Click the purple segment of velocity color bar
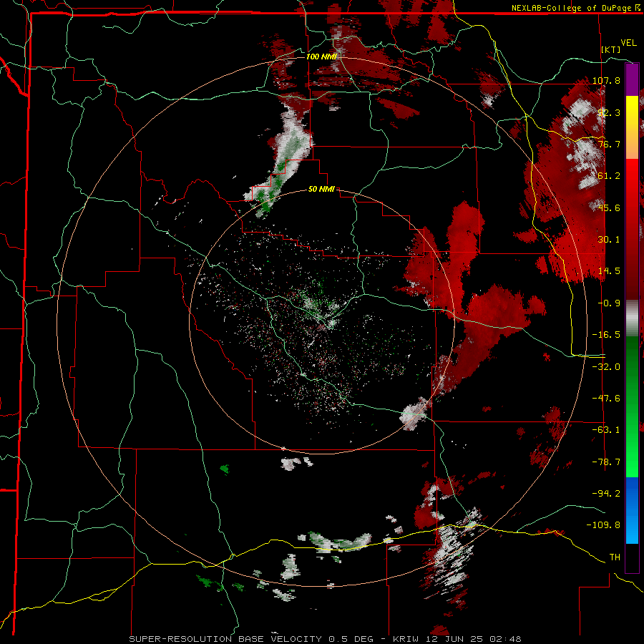Image resolution: width=644 pixels, height=644 pixels. [x=632, y=80]
